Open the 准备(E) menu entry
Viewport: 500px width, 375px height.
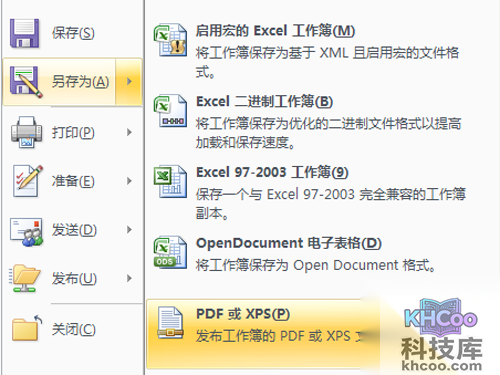[x=73, y=181]
